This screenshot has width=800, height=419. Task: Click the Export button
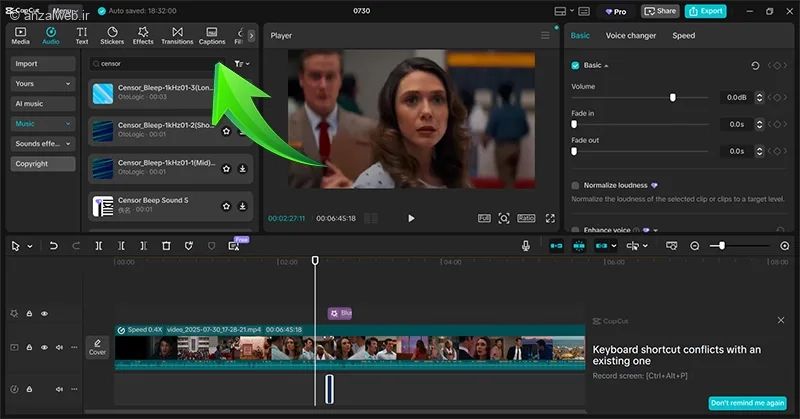tap(706, 11)
